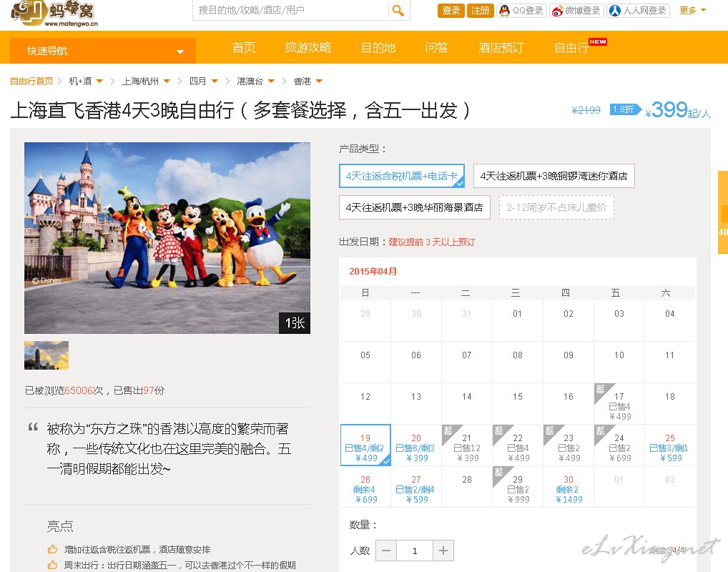Click the sold-out date April 22
The height and width of the screenshot is (572, 728).
(x=518, y=445)
